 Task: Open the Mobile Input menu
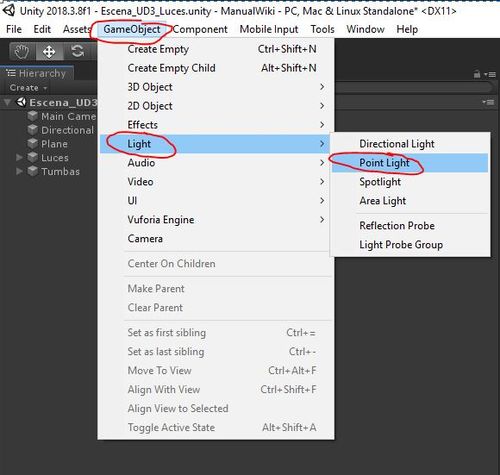click(x=269, y=29)
